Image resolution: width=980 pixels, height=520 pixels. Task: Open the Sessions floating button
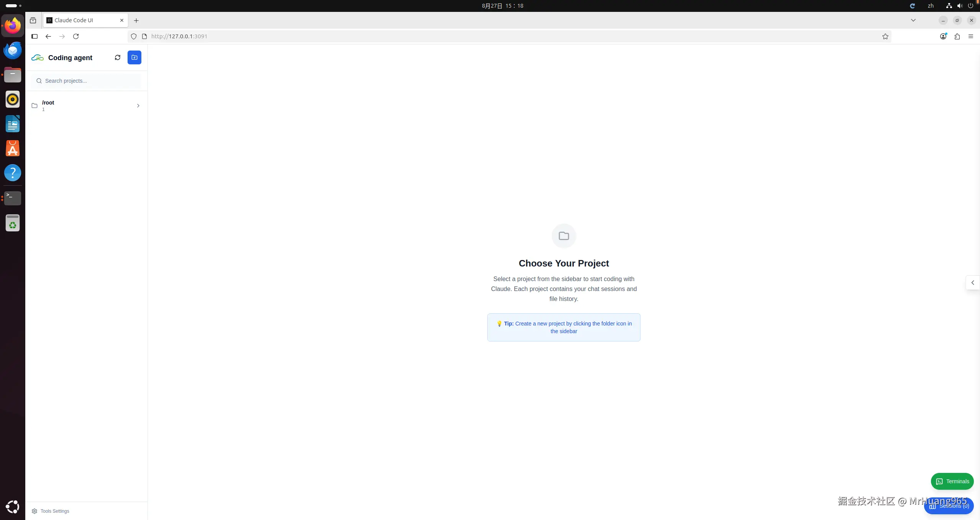[949, 506]
